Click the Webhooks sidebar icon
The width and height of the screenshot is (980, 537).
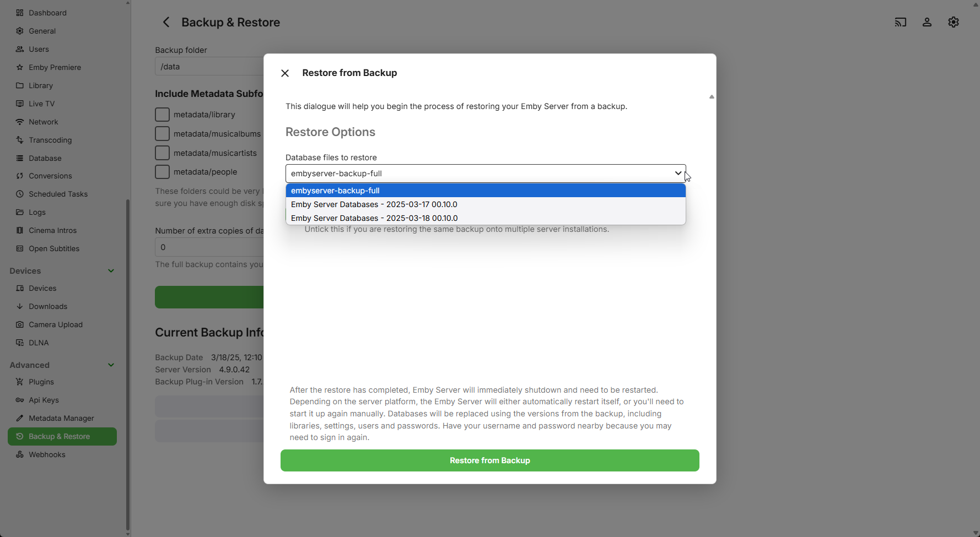(x=20, y=454)
